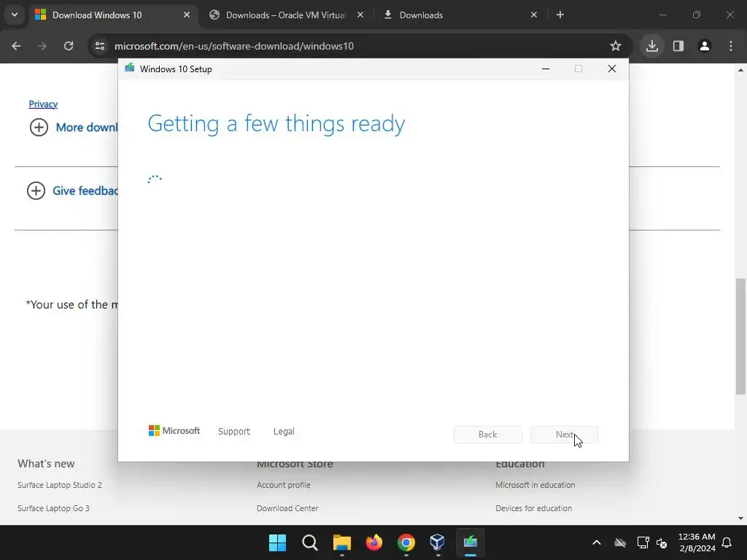Close the Windows 10 Setup window
The height and width of the screenshot is (560, 747).
612,69
